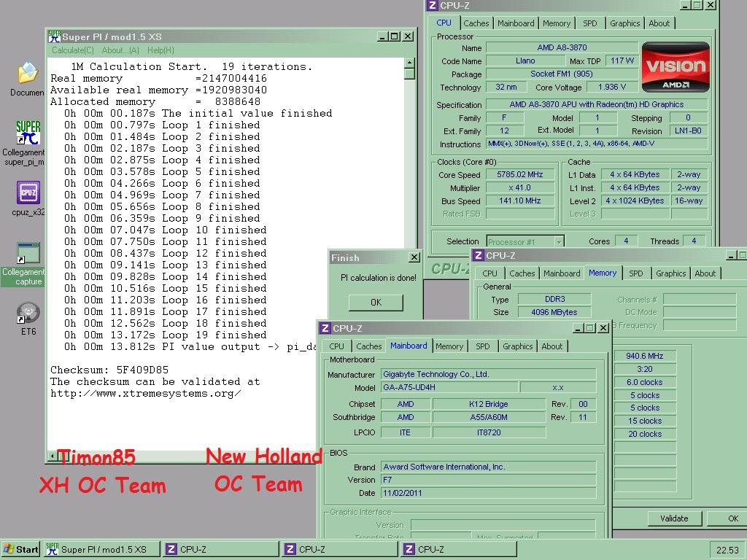
Task: Open Caches tab in CPU-Z Memory window
Action: [522, 274]
